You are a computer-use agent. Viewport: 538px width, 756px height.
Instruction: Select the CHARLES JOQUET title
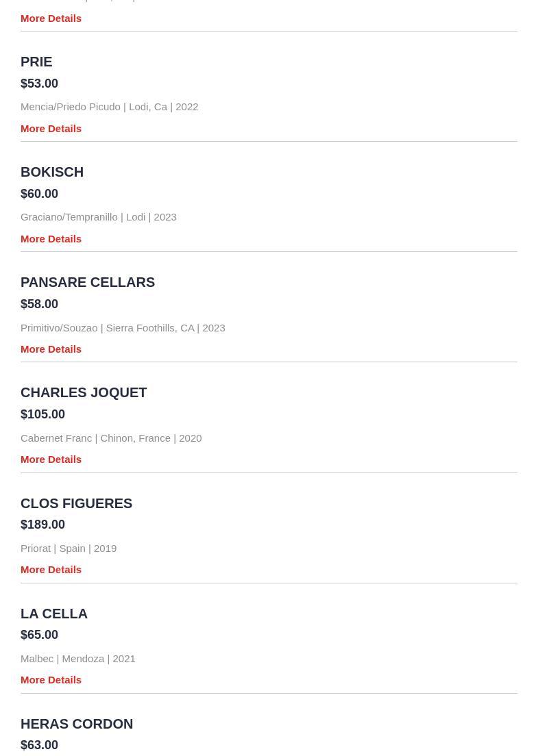tap(84, 393)
